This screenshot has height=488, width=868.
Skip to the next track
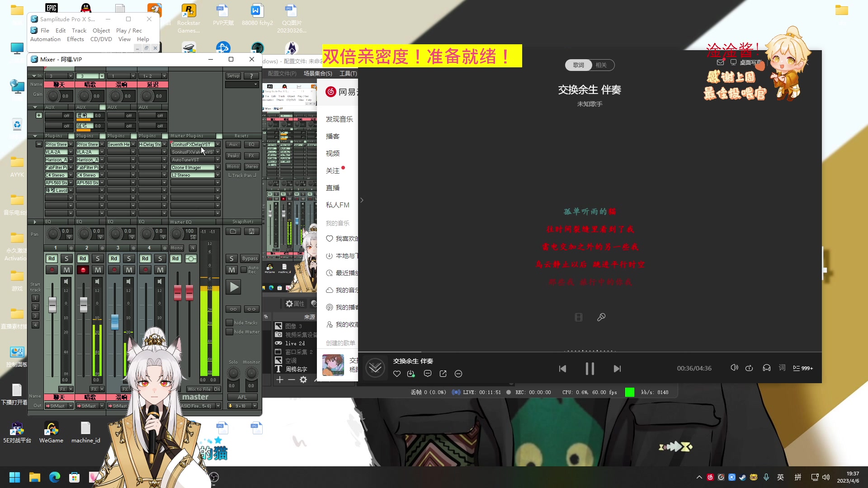(x=617, y=369)
